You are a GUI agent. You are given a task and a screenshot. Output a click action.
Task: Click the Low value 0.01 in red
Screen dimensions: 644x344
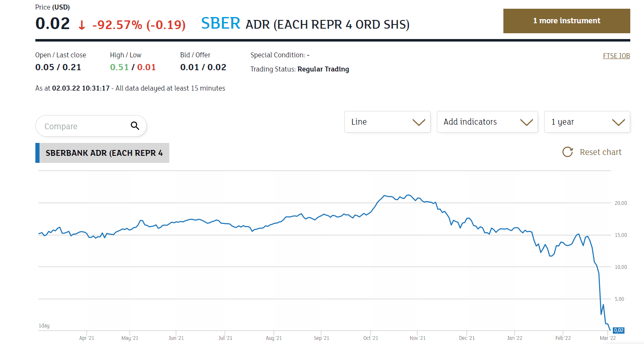[x=146, y=67]
